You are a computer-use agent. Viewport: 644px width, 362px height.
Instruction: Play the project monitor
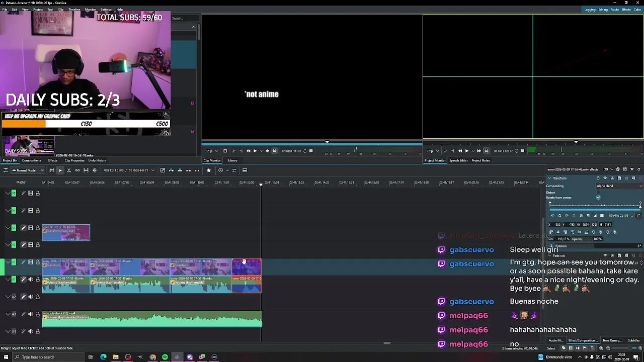click(x=466, y=151)
